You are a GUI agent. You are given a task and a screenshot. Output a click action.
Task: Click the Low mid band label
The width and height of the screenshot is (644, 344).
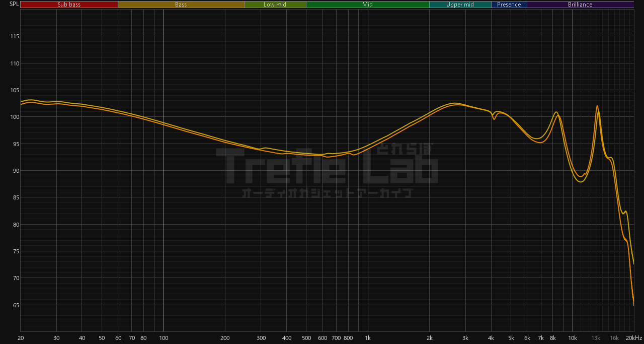(x=275, y=5)
